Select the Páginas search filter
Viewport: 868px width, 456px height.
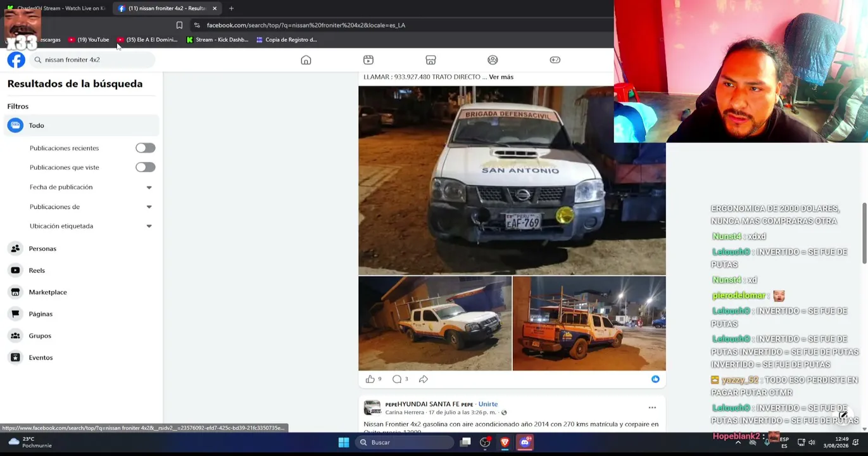(81, 314)
